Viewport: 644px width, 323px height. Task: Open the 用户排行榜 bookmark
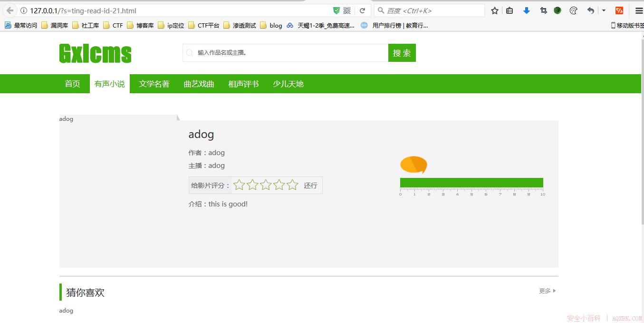[x=394, y=25]
